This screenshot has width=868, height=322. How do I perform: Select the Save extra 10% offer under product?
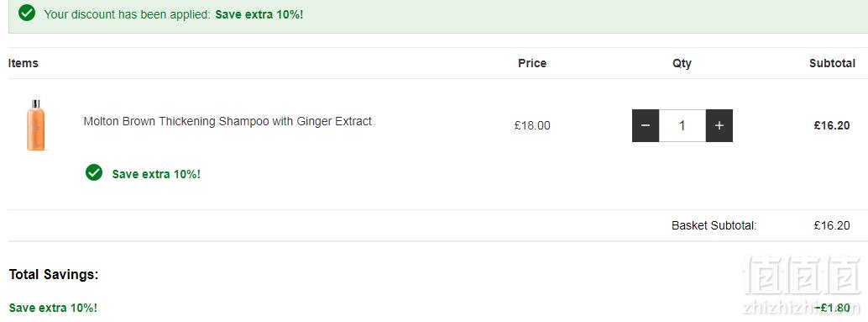point(156,174)
